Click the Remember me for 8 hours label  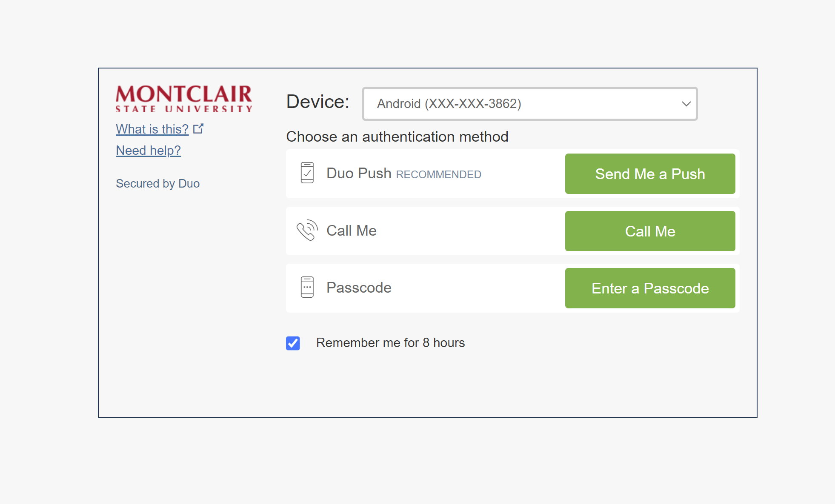click(x=390, y=343)
